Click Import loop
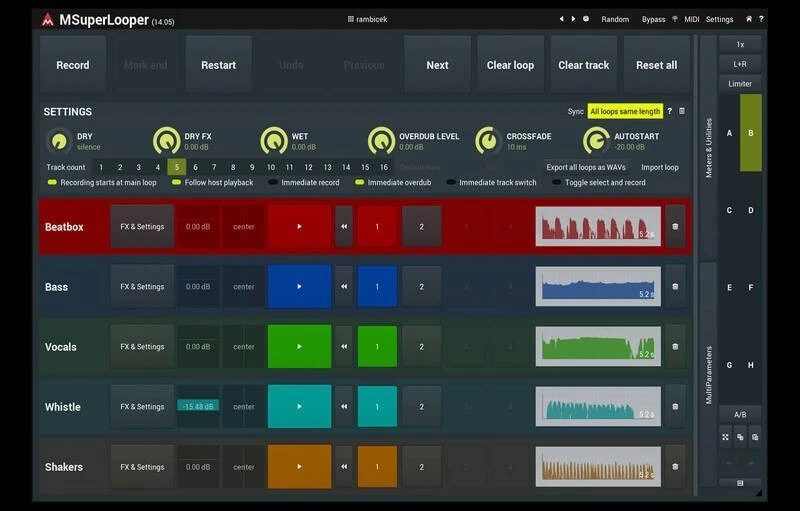 click(660, 167)
